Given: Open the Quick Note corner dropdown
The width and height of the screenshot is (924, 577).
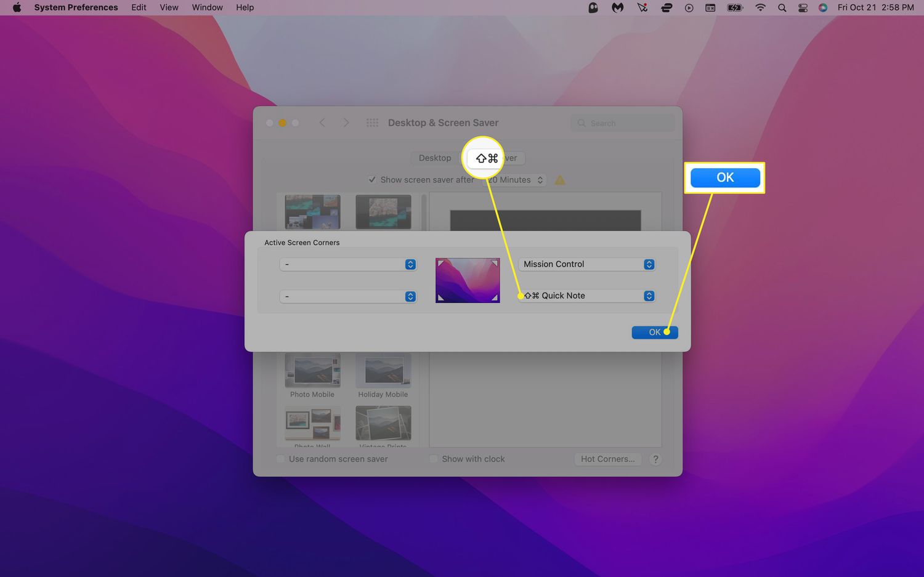Looking at the screenshot, I should [587, 296].
